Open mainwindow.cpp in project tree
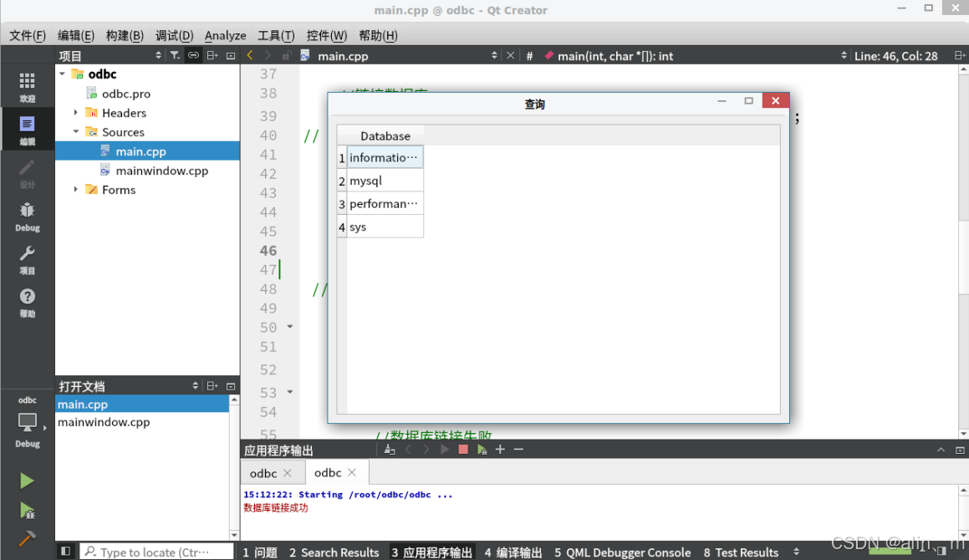Viewport: 969px width, 560px height. point(162,171)
